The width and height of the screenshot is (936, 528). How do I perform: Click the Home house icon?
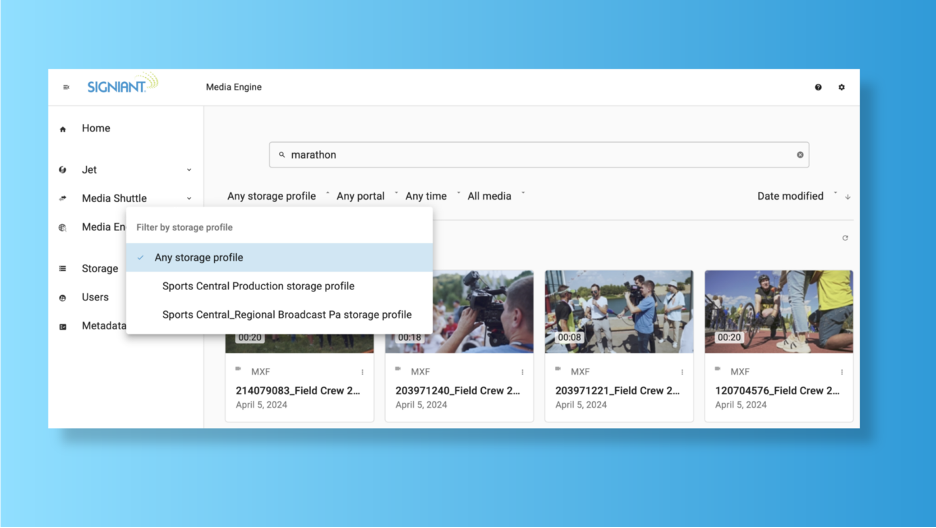point(63,129)
